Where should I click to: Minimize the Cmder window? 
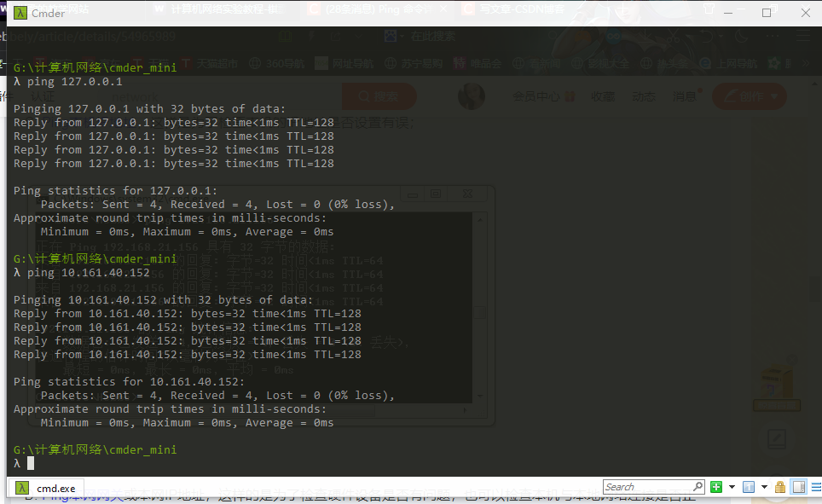[728, 13]
